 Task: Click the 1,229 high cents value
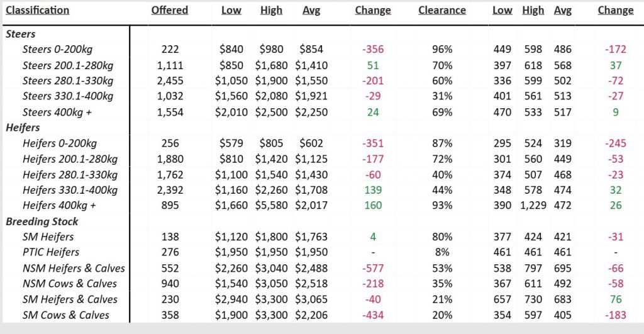tap(533, 206)
